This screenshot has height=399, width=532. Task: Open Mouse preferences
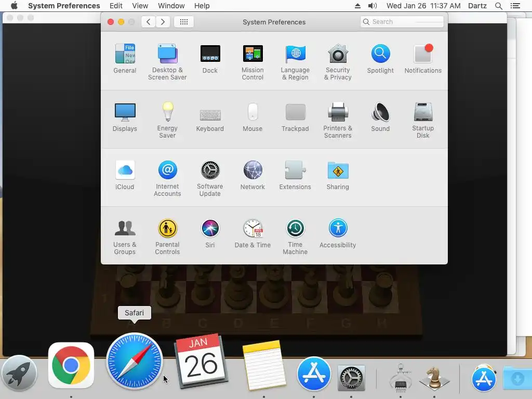click(x=252, y=117)
